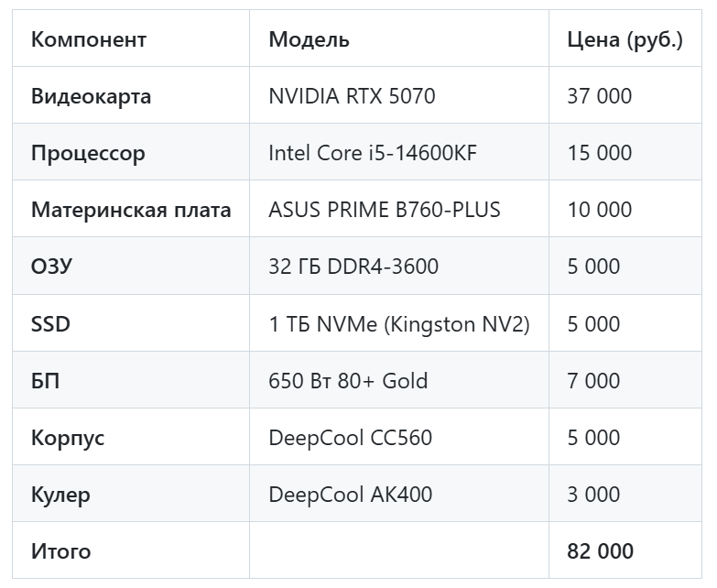Click 'DeepCool AK400' cooler model cell
Viewport: 717px width, 588px height.
[350, 495]
